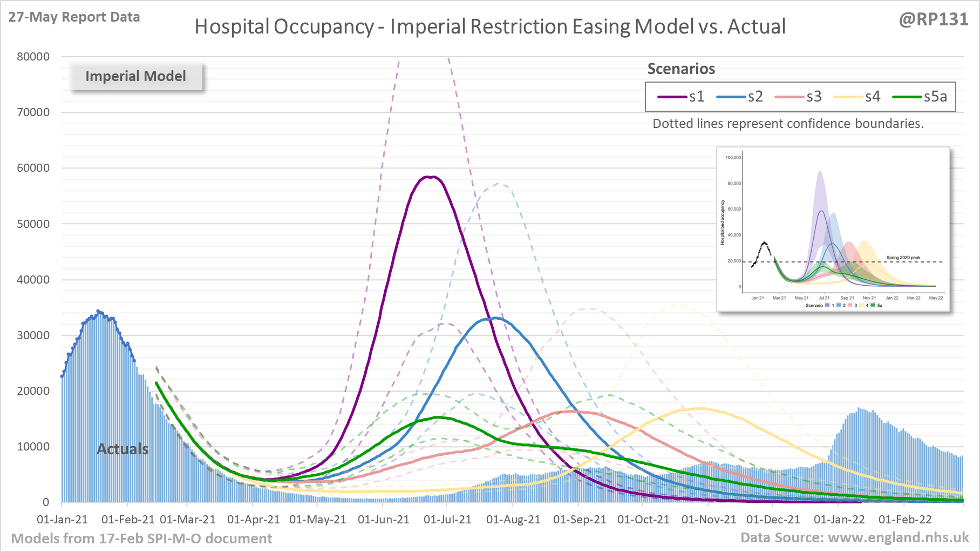Click the Actuals label on bars
Image resolution: width=980 pixels, height=552 pixels.
(x=122, y=449)
